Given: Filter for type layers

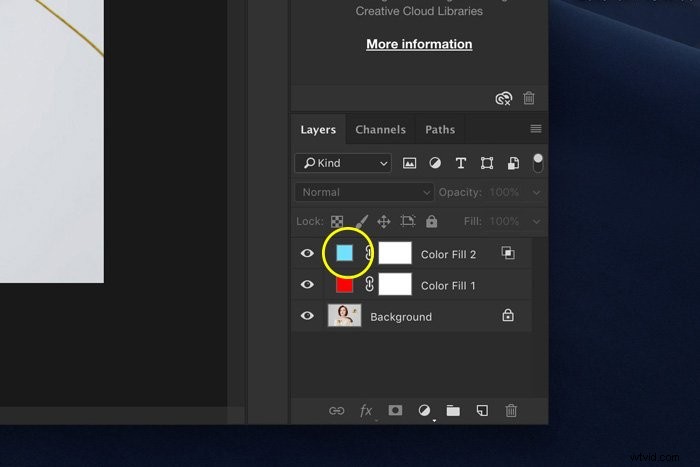Looking at the screenshot, I should (461, 163).
